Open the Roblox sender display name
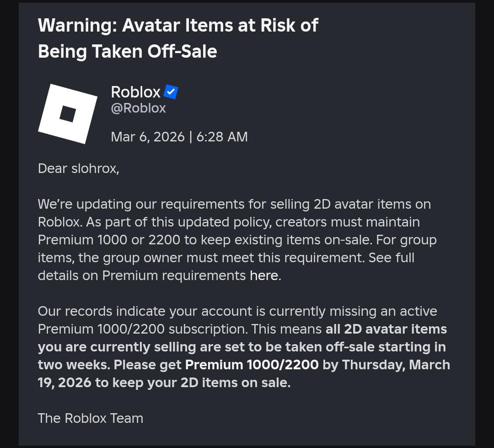This screenshot has height=448, width=494. pyautogui.click(x=135, y=92)
